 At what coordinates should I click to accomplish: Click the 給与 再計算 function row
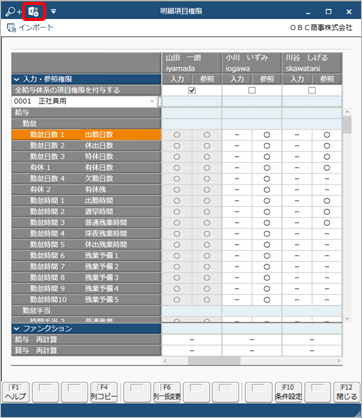point(86,340)
